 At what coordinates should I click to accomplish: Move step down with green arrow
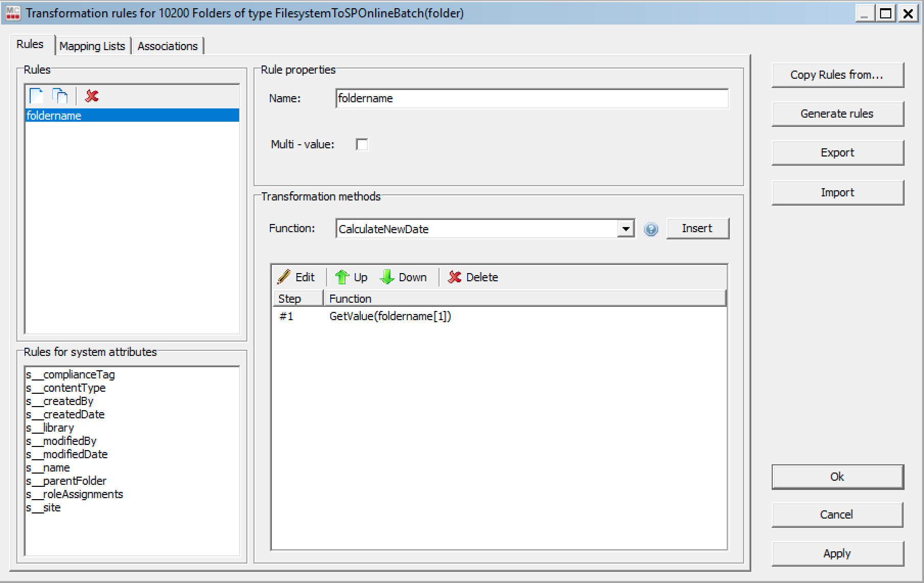tap(403, 277)
